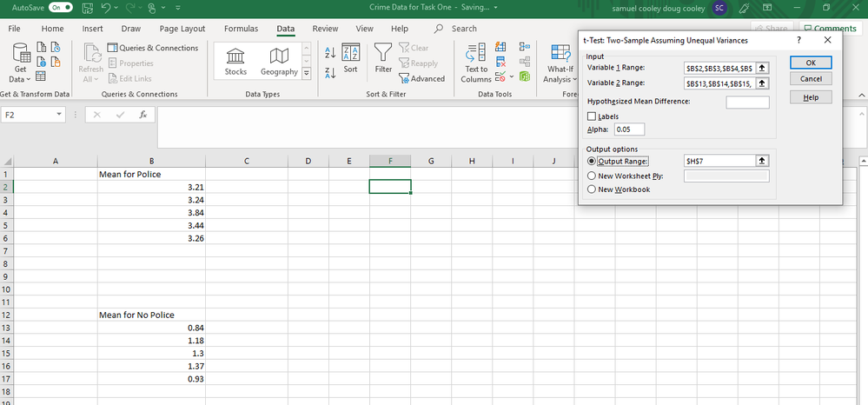868x405 pixels.
Task: Open the File menu tab
Action: click(x=15, y=29)
